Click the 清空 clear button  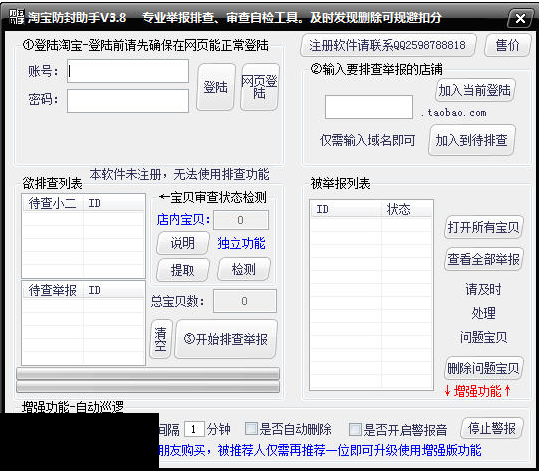click(161, 339)
